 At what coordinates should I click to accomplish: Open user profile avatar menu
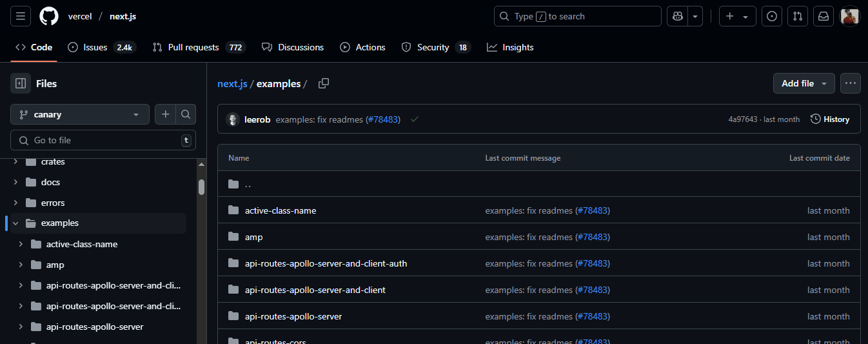[849, 16]
